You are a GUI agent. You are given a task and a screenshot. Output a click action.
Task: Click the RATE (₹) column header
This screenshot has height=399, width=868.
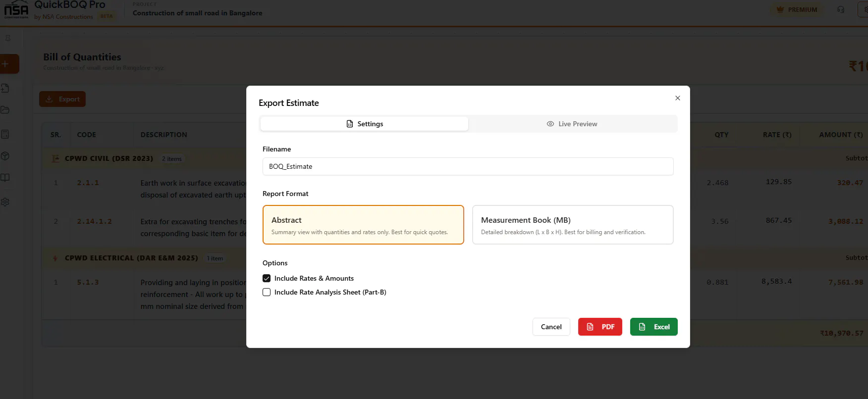pos(777,135)
